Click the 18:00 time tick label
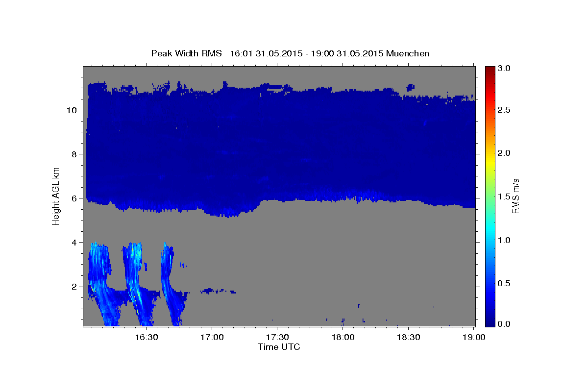Viewport: 588px width, 392px height. 343,337
